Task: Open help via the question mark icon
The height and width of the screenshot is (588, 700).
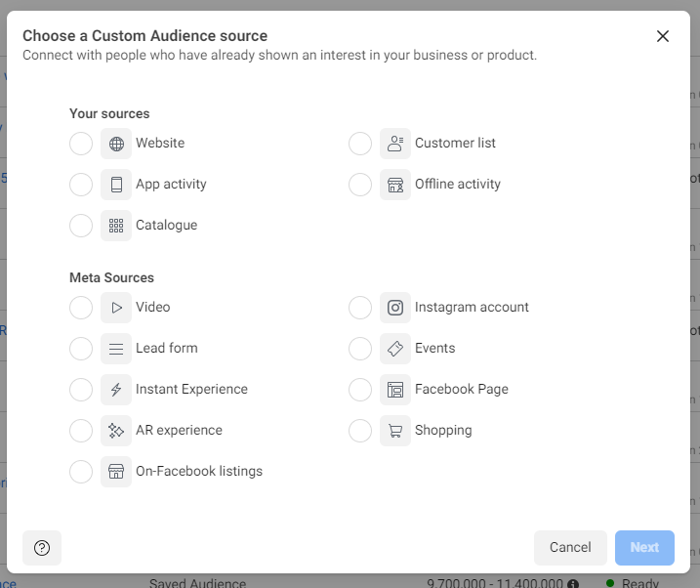Action: click(42, 548)
